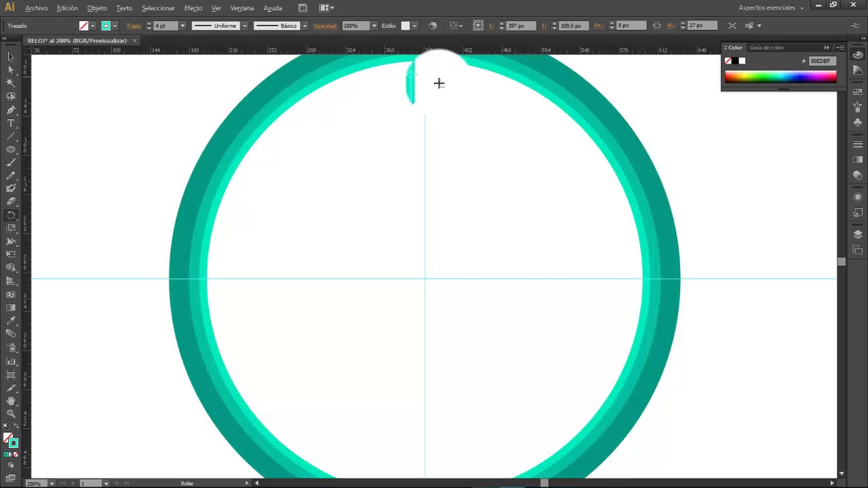Viewport: 868px width, 488px height.
Task: Open the arrange documents layout dropdown
Action: [327, 8]
